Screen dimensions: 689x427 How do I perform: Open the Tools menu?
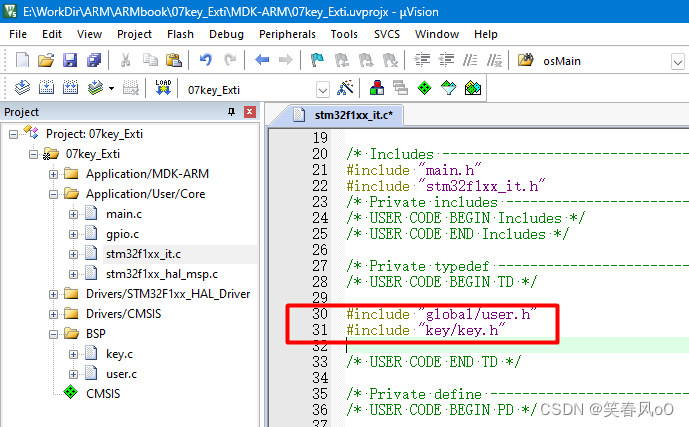[344, 34]
